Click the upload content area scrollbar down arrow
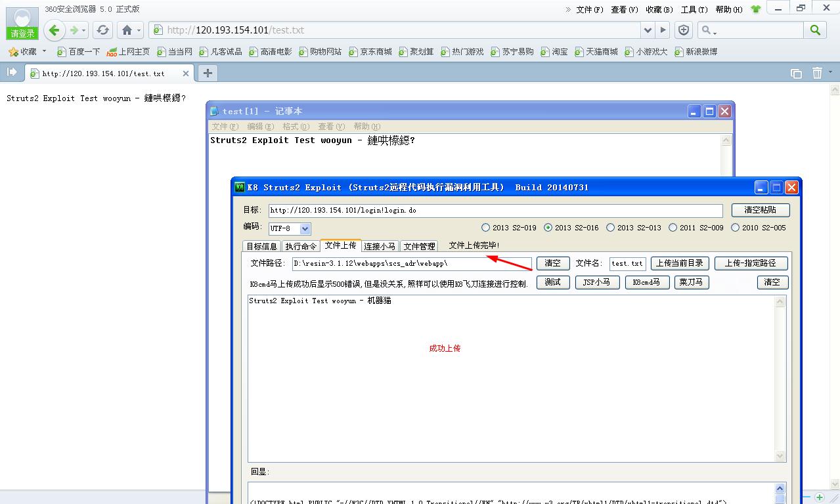 (780, 455)
